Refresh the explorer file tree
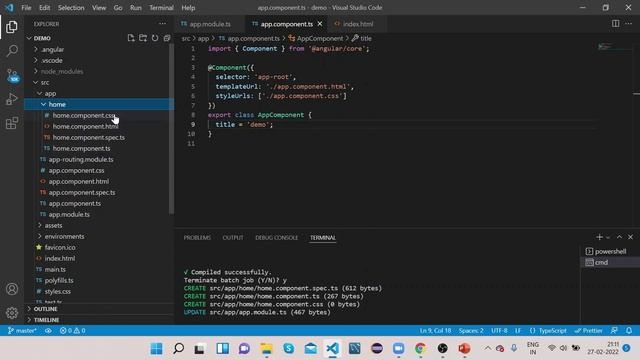The height and width of the screenshot is (360, 640). tap(155, 38)
